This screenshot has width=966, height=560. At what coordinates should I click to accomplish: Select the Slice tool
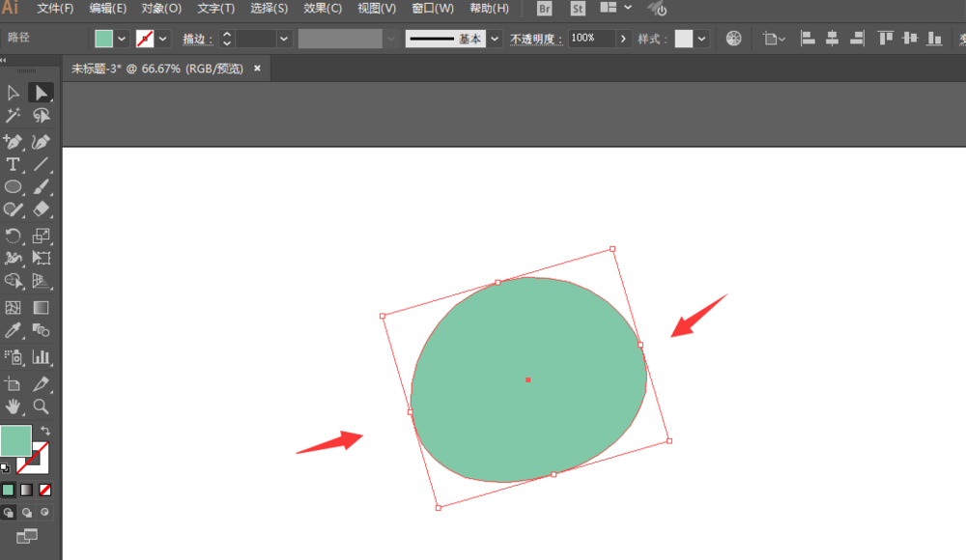[41, 384]
